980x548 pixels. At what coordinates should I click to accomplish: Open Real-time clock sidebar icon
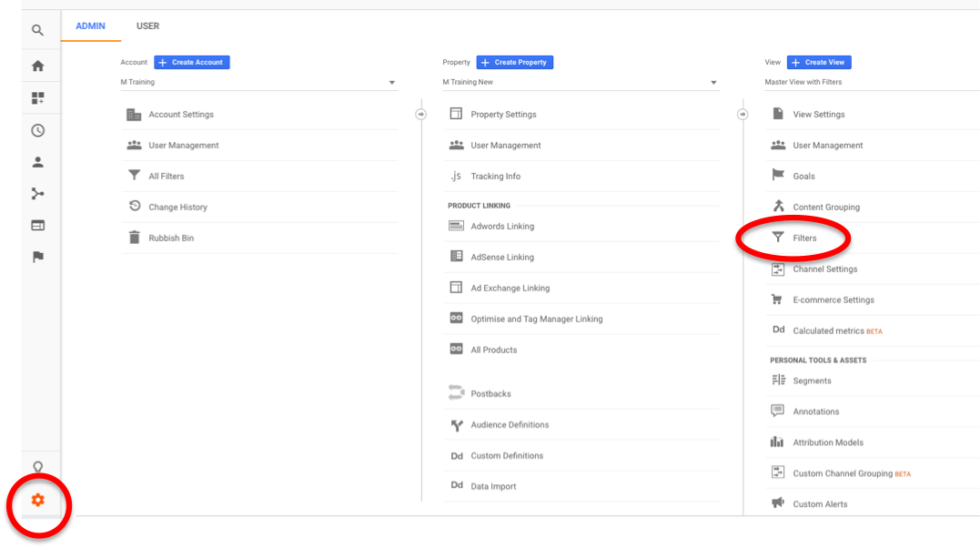click(37, 130)
